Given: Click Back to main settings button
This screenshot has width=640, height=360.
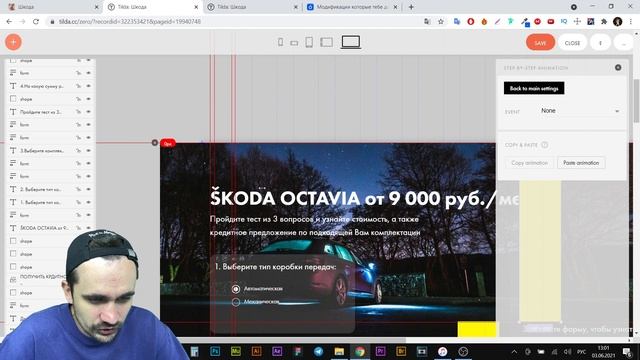Looking at the screenshot, I should (x=534, y=88).
